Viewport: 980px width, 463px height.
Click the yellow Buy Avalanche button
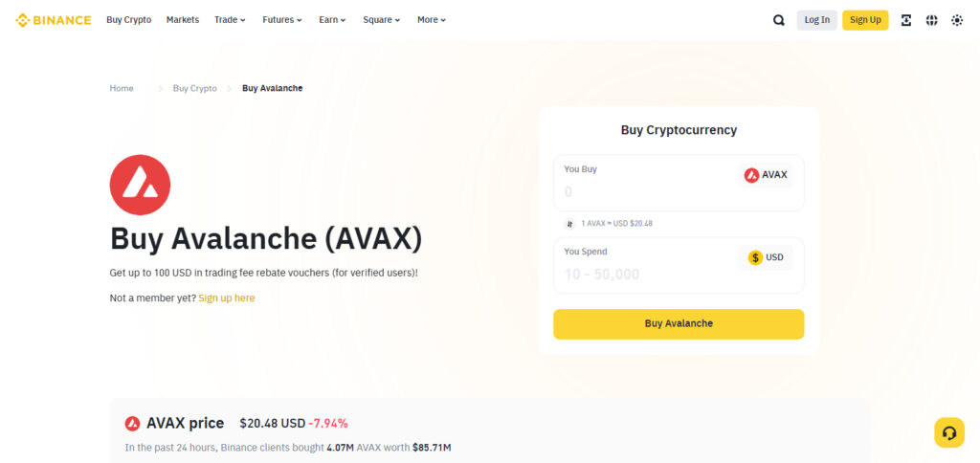click(x=679, y=323)
